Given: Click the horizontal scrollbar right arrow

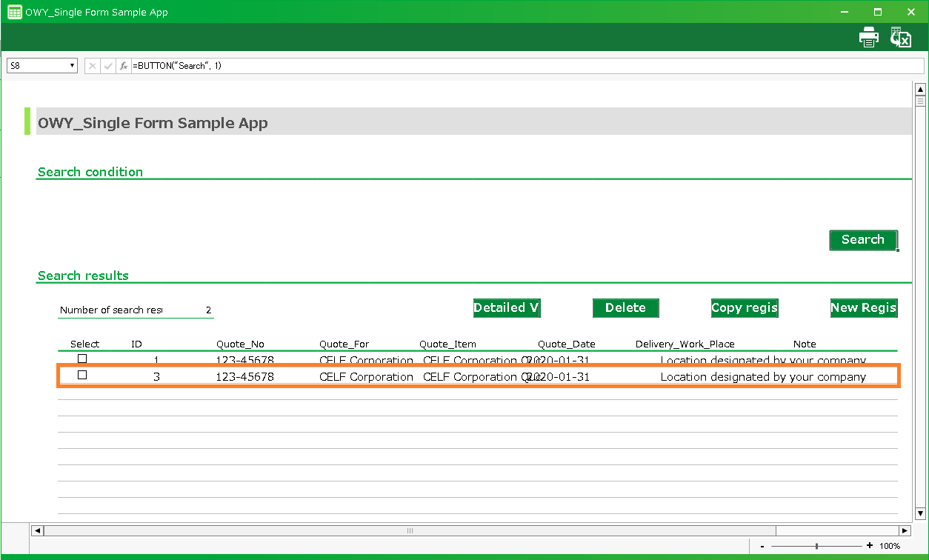Looking at the screenshot, I should pos(905,530).
